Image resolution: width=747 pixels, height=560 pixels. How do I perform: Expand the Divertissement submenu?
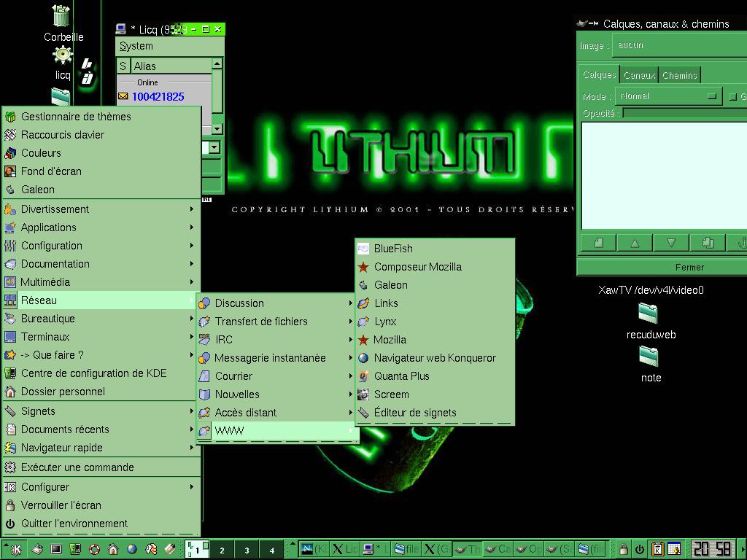[101, 209]
